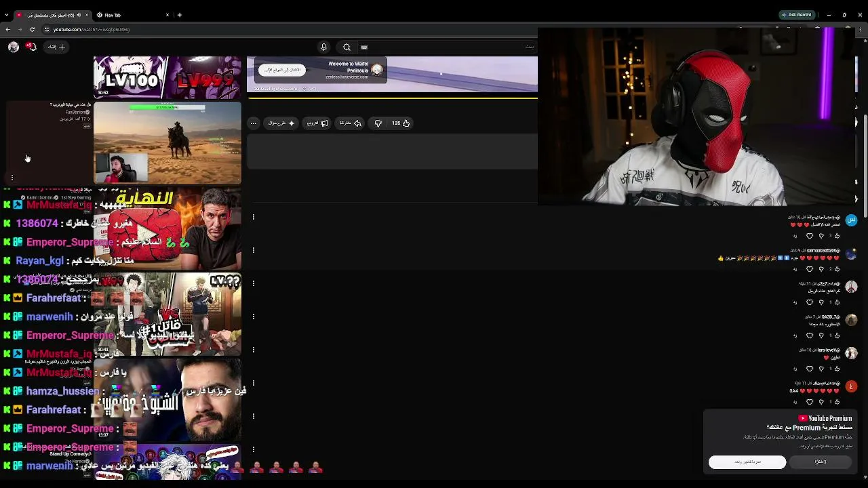
Task: Click the ad's white visit-site button
Action: (282, 70)
